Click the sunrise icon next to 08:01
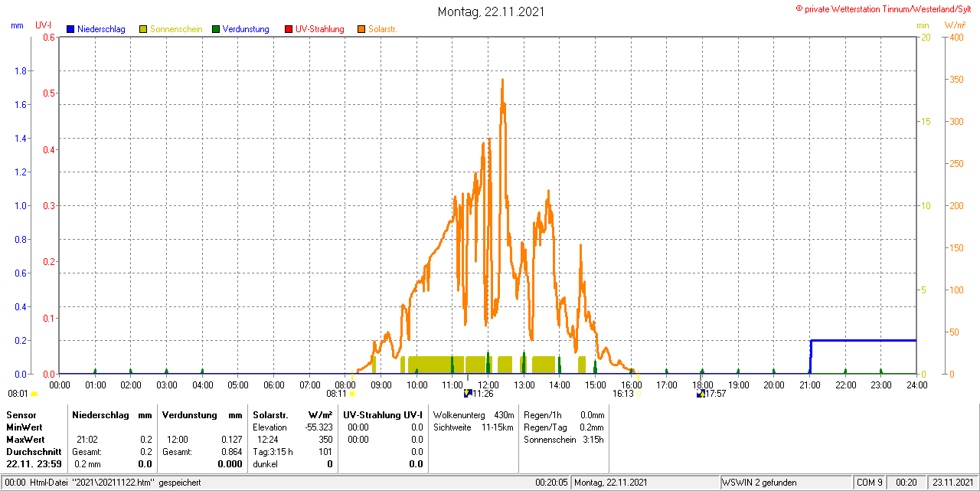The height and width of the screenshot is (491, 980). click(x=34, y=394)
